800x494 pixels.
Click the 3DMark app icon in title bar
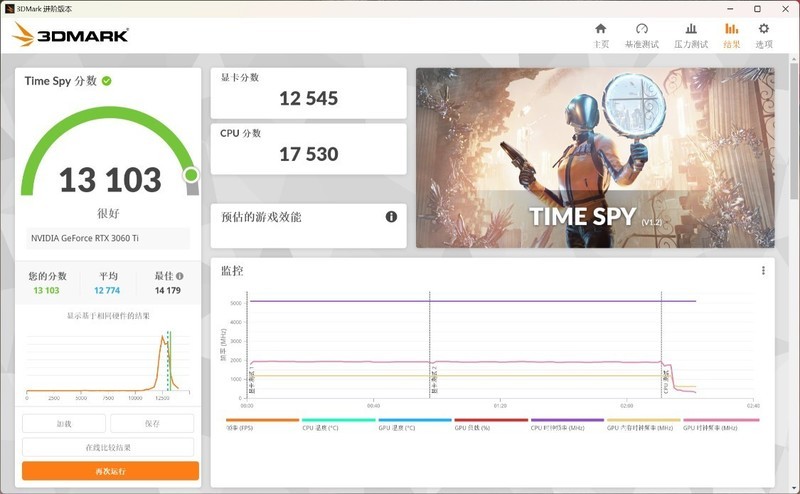[9, 9]
